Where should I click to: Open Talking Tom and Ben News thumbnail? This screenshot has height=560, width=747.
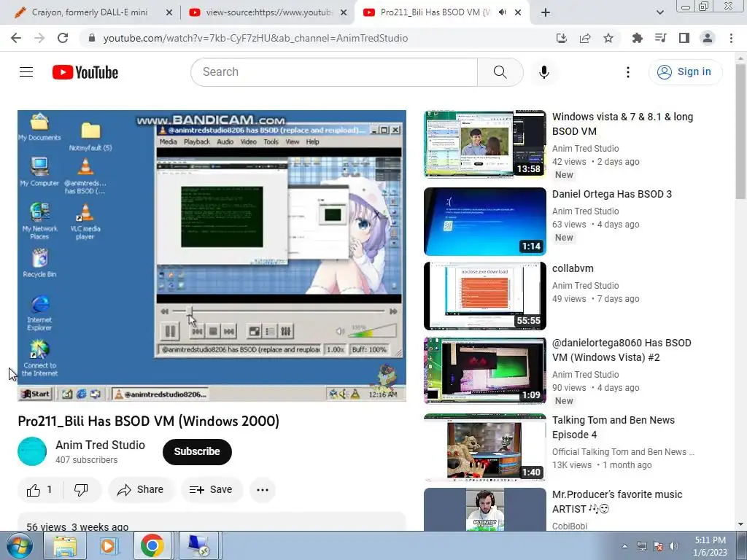point(485,448)
